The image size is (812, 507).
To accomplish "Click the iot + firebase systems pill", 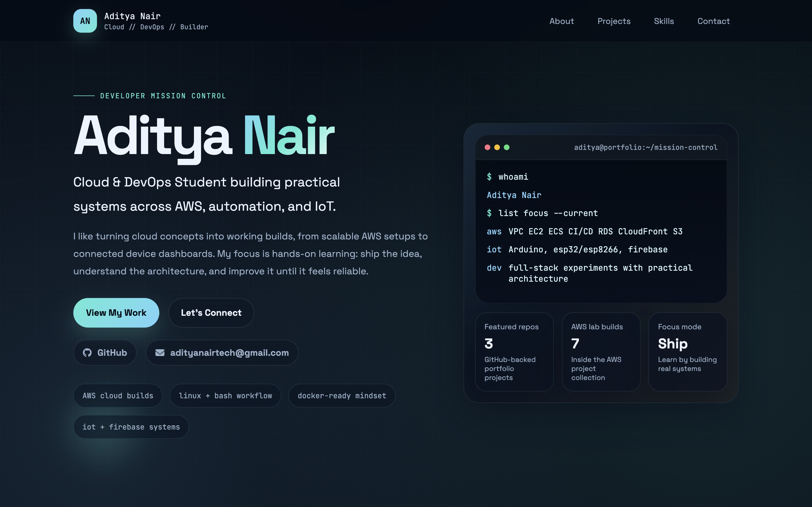I will tap(131, 426).
